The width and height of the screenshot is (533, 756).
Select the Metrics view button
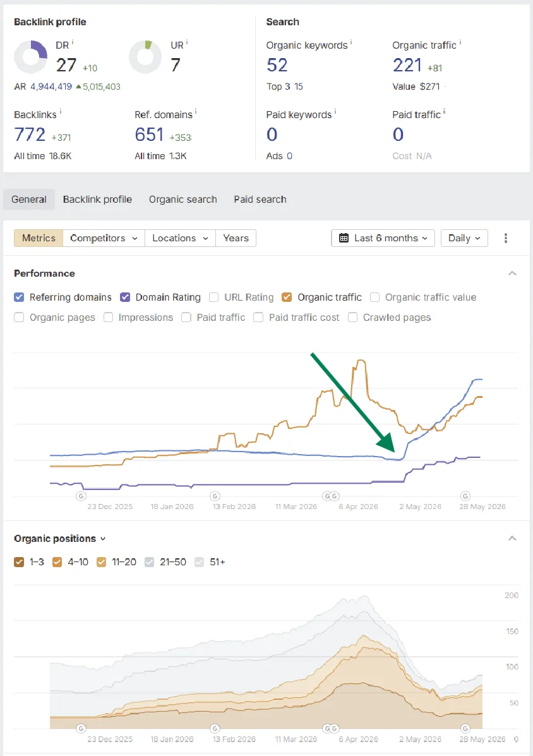click(x=39, y=238)
